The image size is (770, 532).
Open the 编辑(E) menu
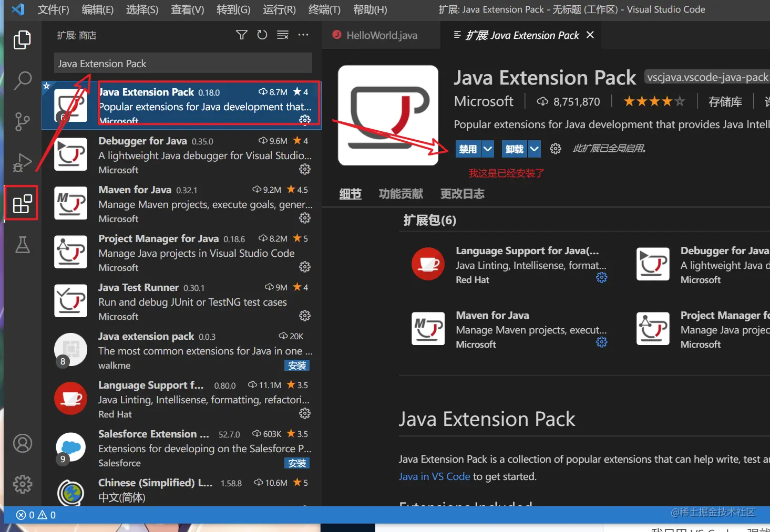point(98,9)
